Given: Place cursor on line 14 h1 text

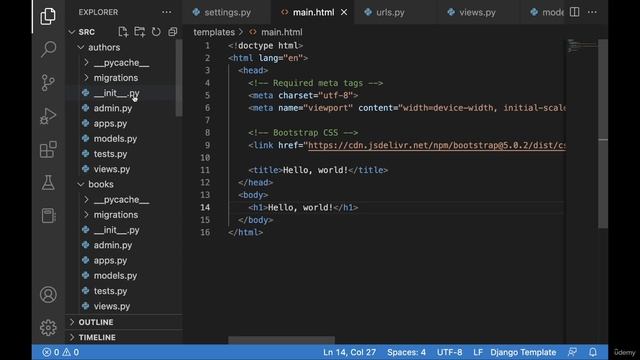Looking at the screenshot, I should (300, 207).
